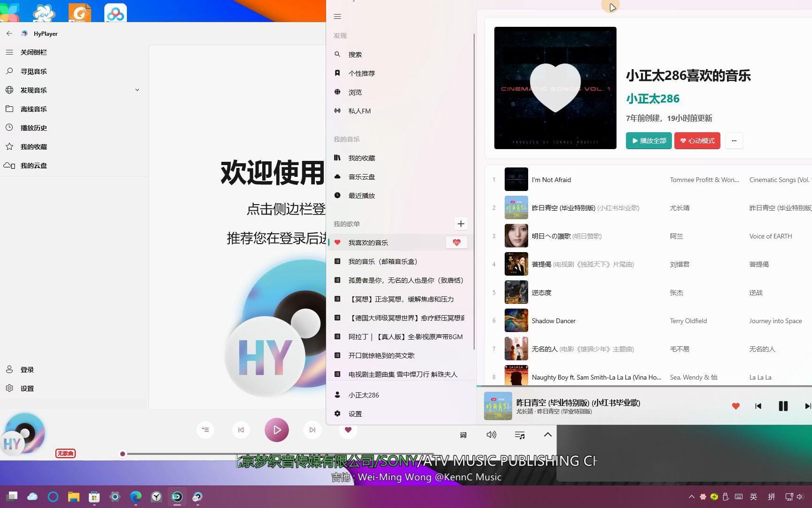Image resolution: width=812 pixels, height=508 pixels.
Task: Click the heart icon beside playback controls
Action: coord(348,429)
